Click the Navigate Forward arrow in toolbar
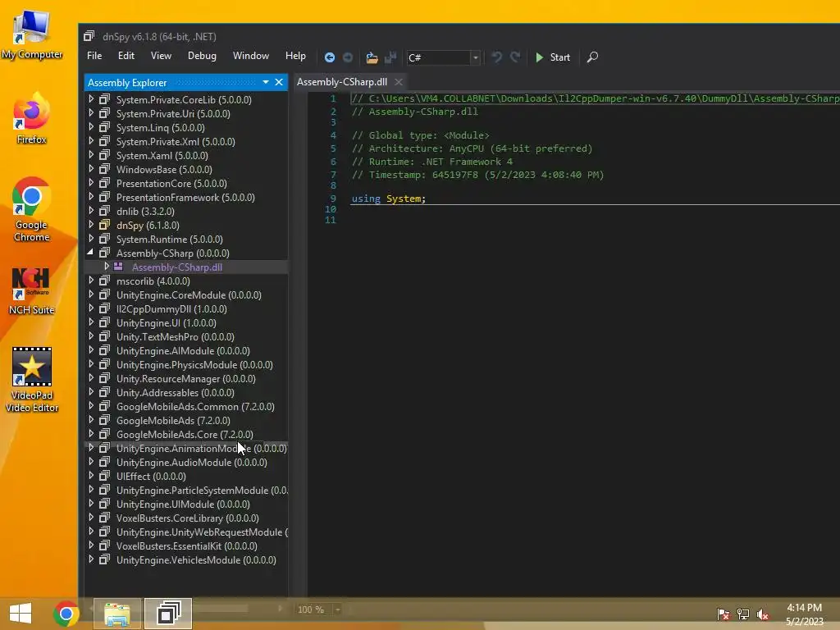The width and height of the screenshot is (840, 630). [348, 57]
